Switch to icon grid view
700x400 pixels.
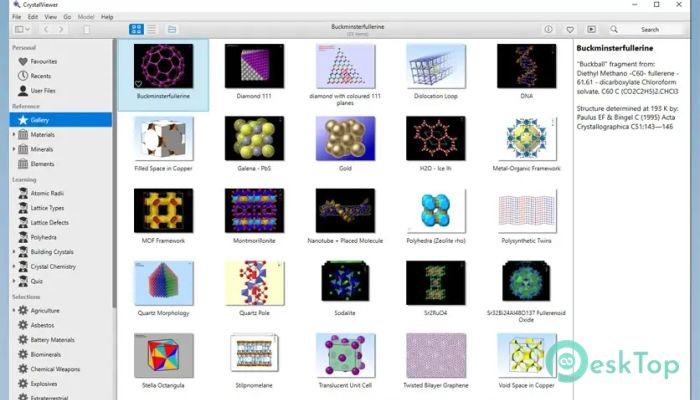[x=136, y=29]
